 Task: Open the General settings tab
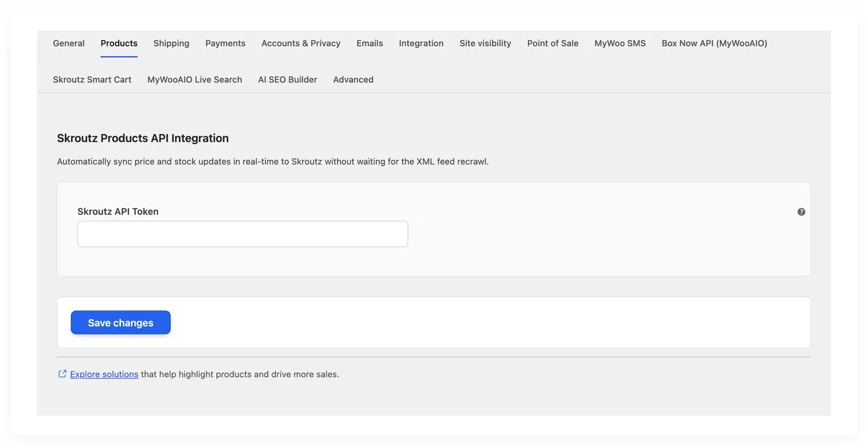click(69, 43)
